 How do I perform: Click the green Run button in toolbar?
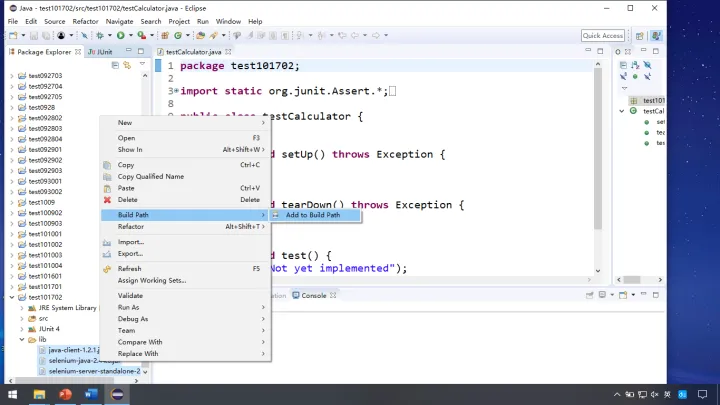click(120, 35)
